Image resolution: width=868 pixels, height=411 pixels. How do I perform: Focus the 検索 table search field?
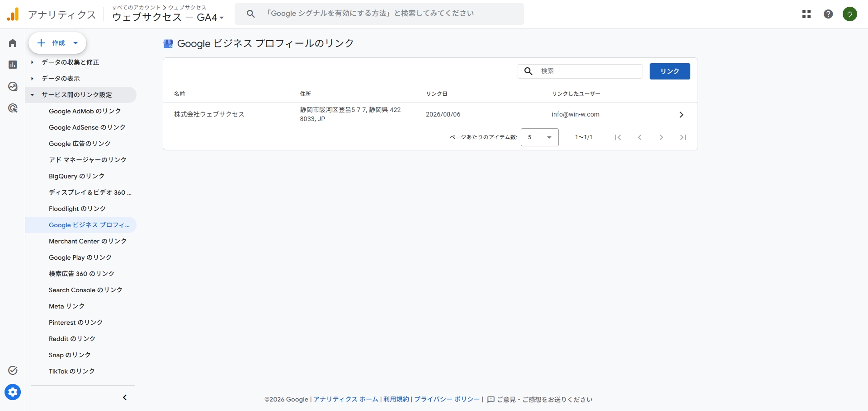pyautogui.click(x=580, y=71)
